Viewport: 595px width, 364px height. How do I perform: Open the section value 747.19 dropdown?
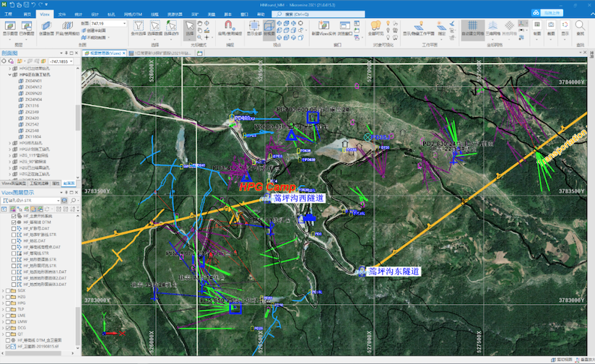(x=127, y=24)
